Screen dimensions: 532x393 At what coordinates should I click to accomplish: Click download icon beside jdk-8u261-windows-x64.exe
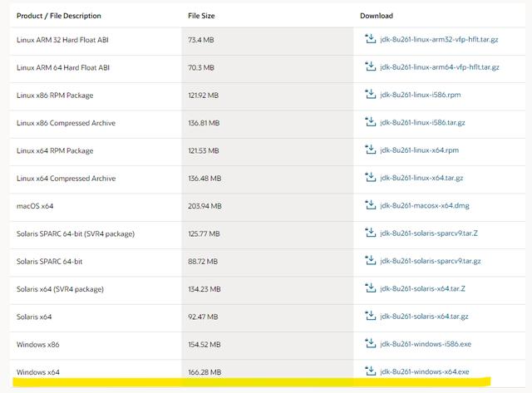tap(370, 371)
